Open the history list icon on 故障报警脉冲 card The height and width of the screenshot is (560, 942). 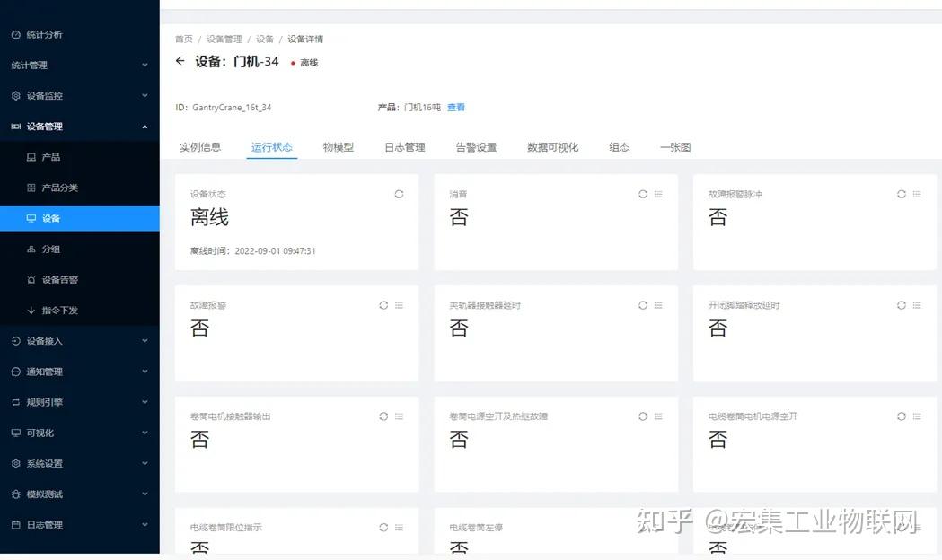click(x=917, y=194)
